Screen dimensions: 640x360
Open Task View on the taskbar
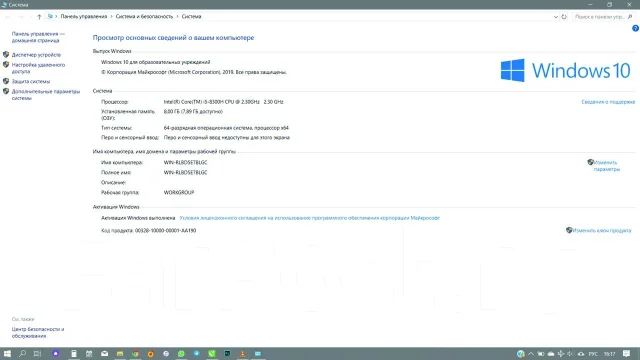tap(38, 353)
